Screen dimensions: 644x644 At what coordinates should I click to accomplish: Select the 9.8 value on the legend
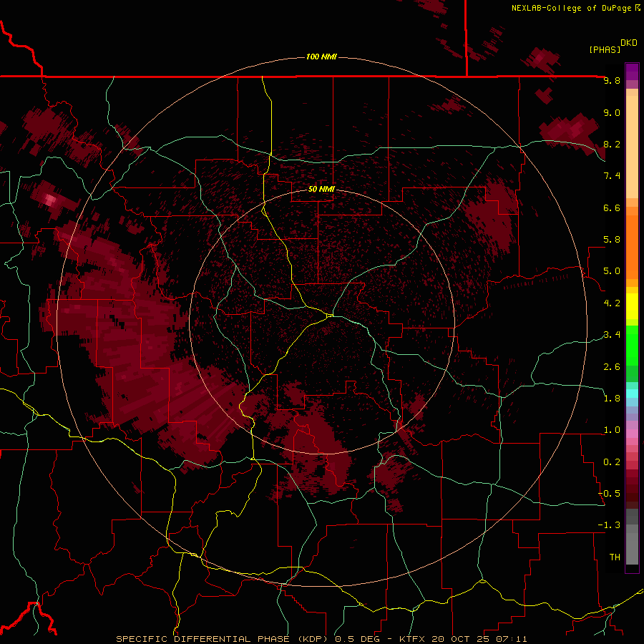(612, 80)
